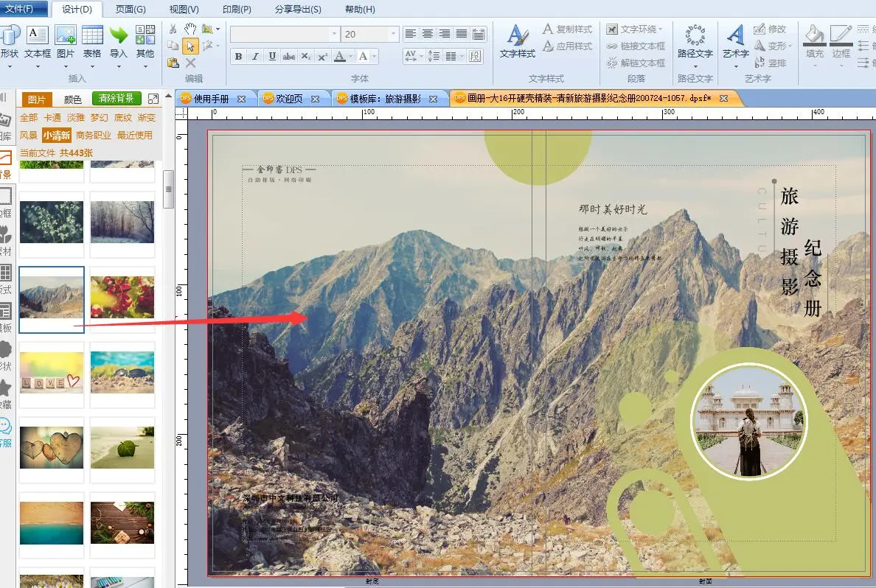The height and width of the screenshot is (588, 876).
Task: Expand the 形状 shapes dropdown arrow
Action: coord(10,67)
